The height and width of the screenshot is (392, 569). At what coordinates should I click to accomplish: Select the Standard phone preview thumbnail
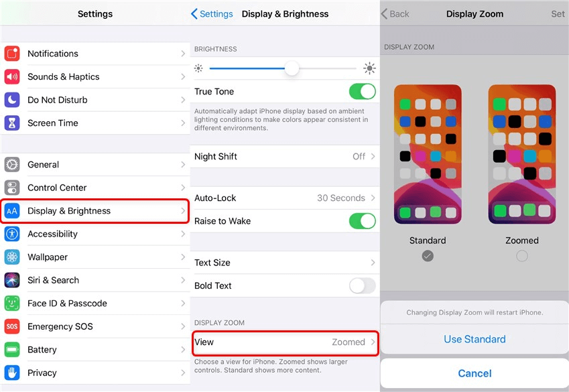pos(428,154)
